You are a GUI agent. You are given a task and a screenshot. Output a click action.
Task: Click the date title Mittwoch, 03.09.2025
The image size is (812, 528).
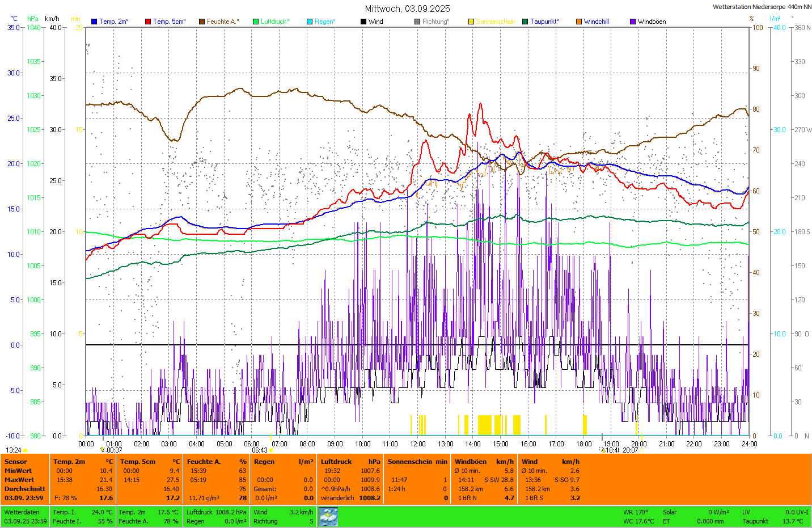coord(407,9)
